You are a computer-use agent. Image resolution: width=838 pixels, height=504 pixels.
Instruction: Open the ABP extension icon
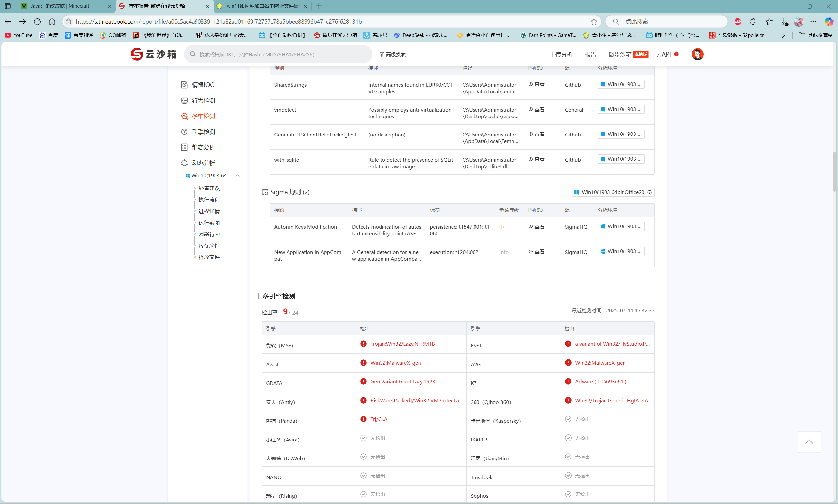click(738, 21)
